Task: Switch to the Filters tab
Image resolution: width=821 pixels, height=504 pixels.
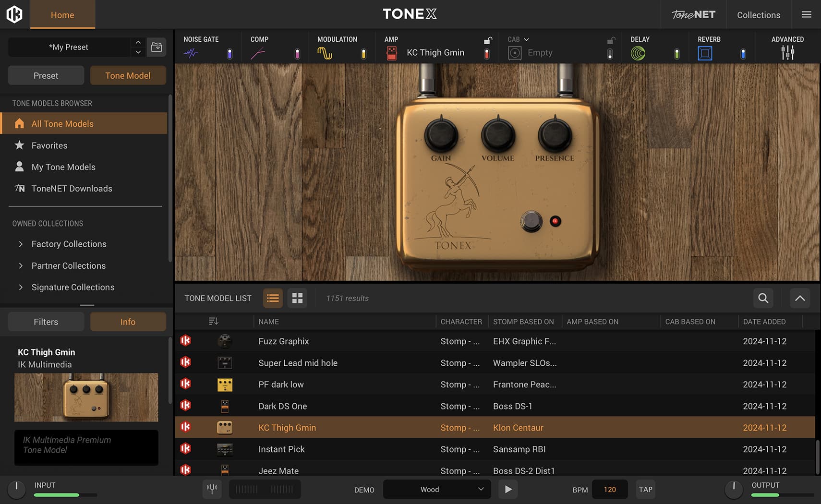Action: [x=46, y=322]
